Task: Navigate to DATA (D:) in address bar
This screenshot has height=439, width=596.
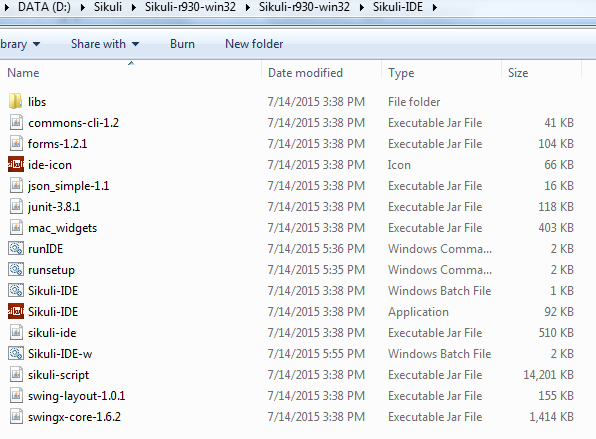Action: pos(44,7)
